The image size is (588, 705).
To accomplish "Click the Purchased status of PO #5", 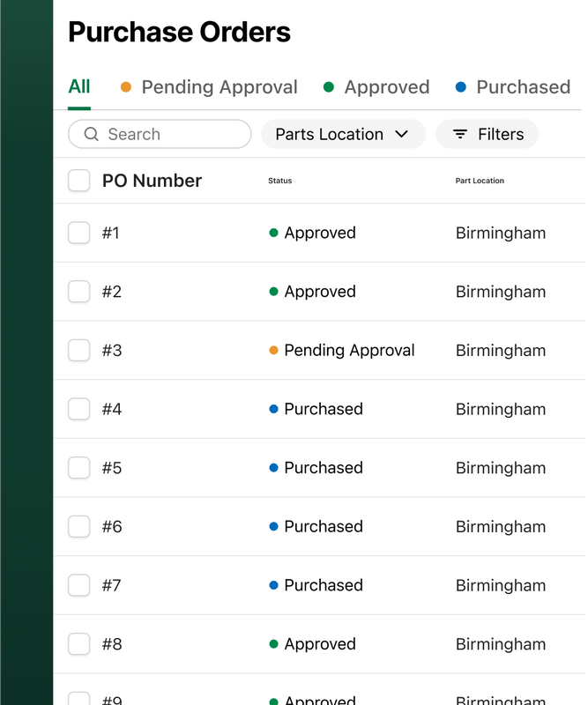I will pyautogui.click(x=316, y=468).
